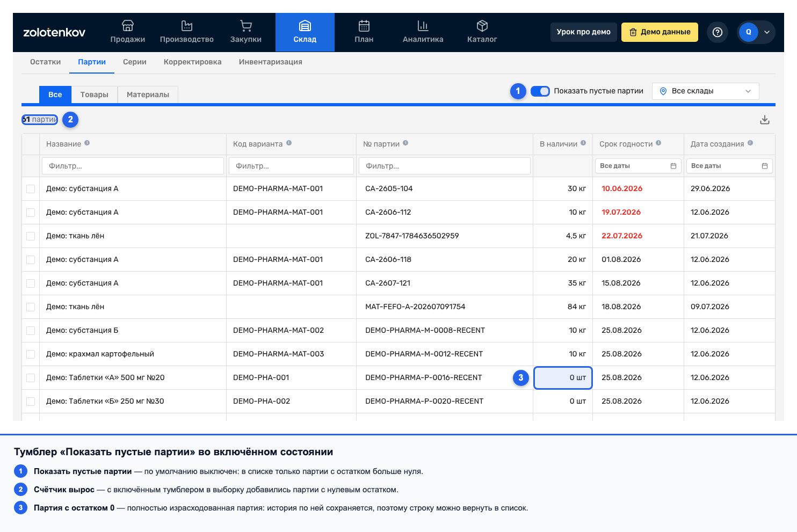Check the row with batch CA-2607-121
Viewport: 797px width, 532px height.
pyautogui.click(x=31, y=283)
